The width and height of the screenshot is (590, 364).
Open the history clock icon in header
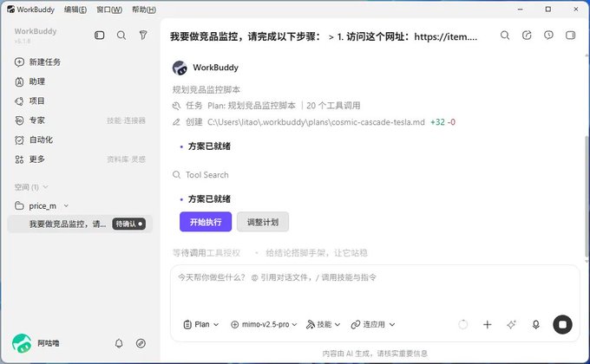548,36
